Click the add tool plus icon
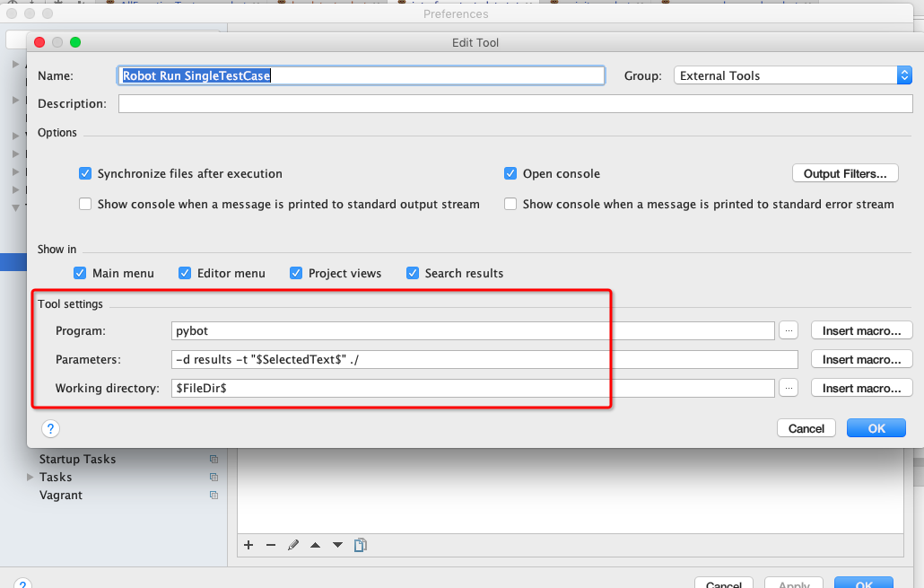This screenshot has width=924, height=588. pyautogui.click(x=248, y=545)
